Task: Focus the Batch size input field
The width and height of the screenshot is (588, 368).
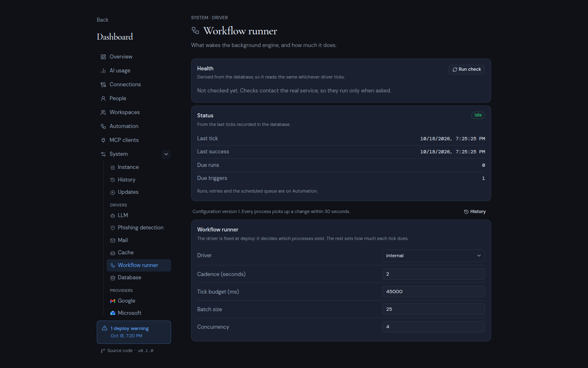Action: pyautogui.click(x=434, y=309)
